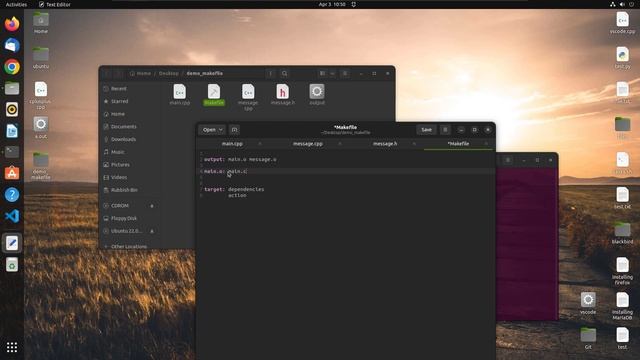Open Text Editor's hamburger menu next to Save

point(445,130)
